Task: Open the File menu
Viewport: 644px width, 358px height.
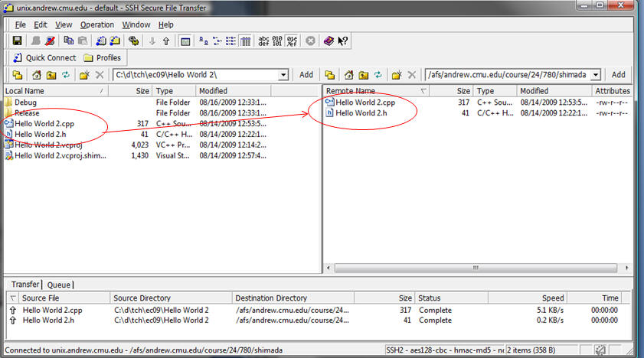Action: 20,24
